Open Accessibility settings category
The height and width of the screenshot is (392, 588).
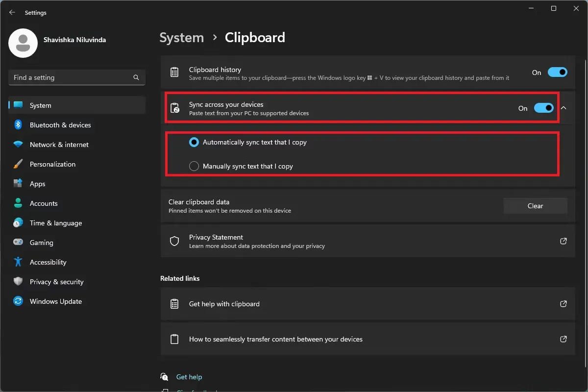click(x=77, y=262)
